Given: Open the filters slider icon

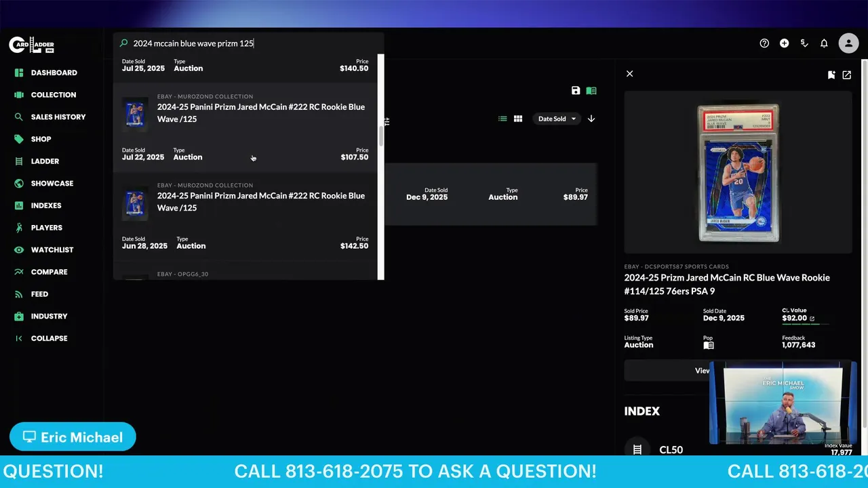Looking at the screenshot, I should pyautogui.click(x=387, y=122).
